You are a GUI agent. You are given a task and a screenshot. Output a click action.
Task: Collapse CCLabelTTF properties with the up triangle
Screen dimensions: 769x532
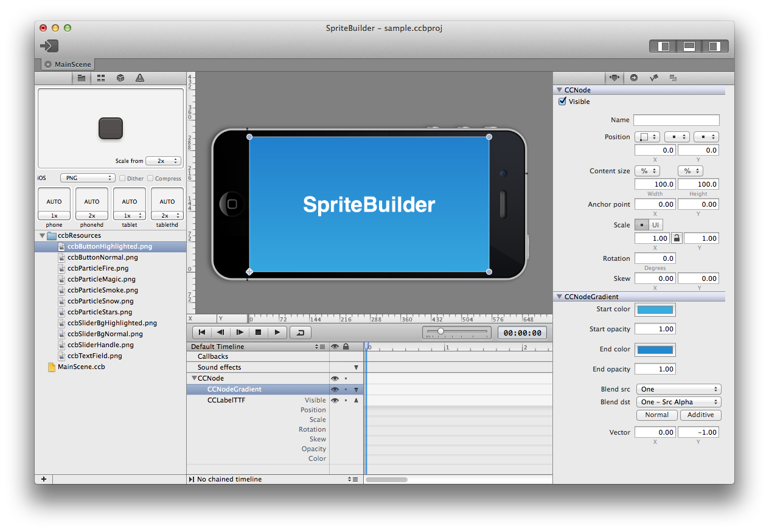pos(356,400)
